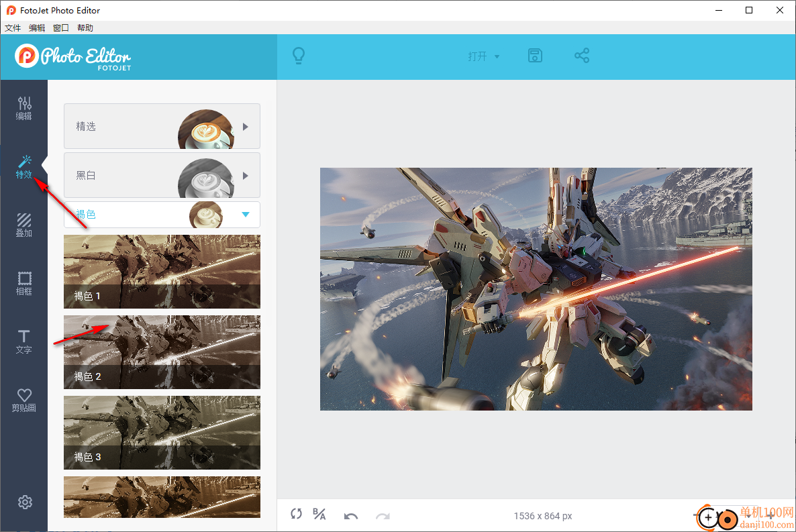Open the 打开 (Open) dropdown
The width and height of the screenshot is (796, 532).
pyautogui.click(x=483, y=56)
